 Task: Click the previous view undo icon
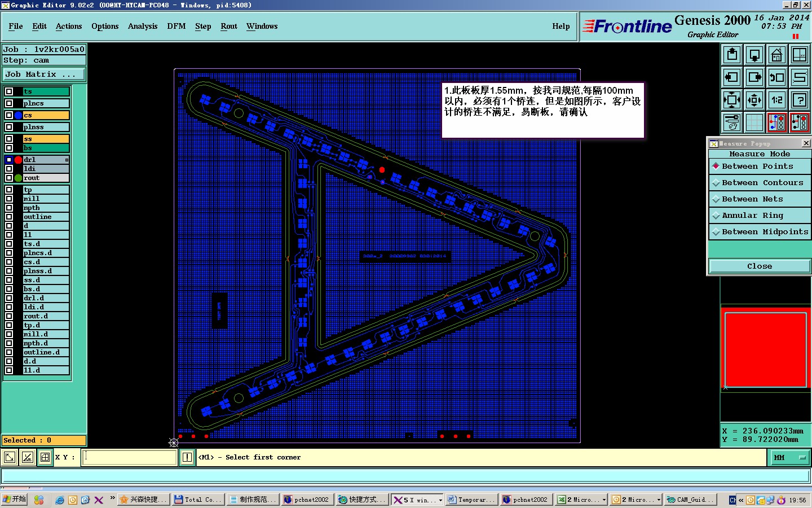(x=777, y=77)
